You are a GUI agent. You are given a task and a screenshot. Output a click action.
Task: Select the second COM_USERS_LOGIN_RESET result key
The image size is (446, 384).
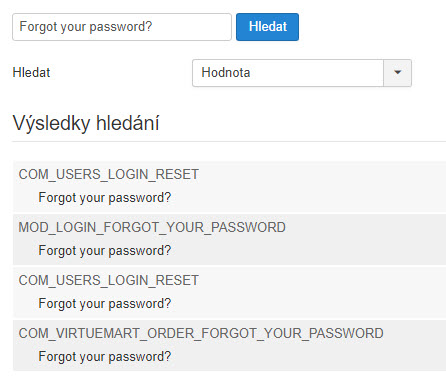coord(109,280)
